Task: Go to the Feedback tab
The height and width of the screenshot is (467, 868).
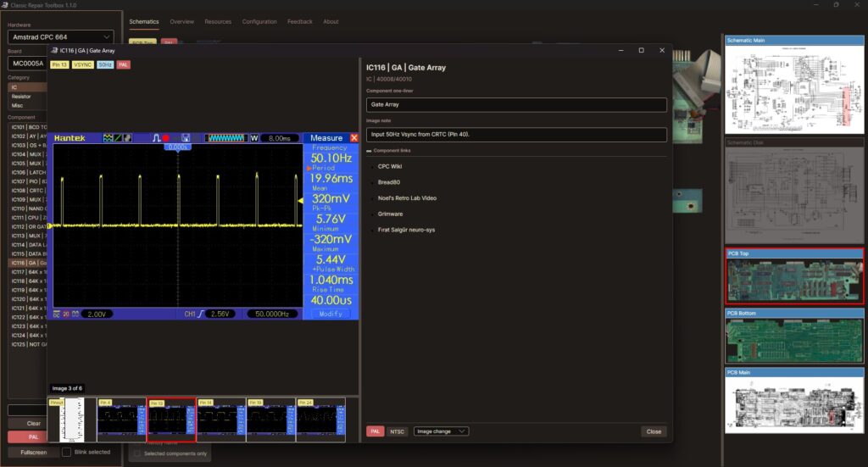Action: [x=299, y=21]
